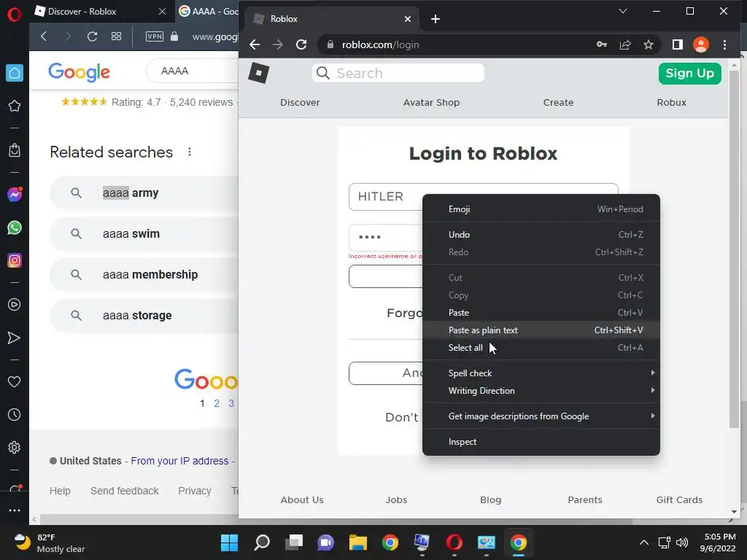
Task: Bookmark page with Chrome star icon
Action: [x=649, y=44]
